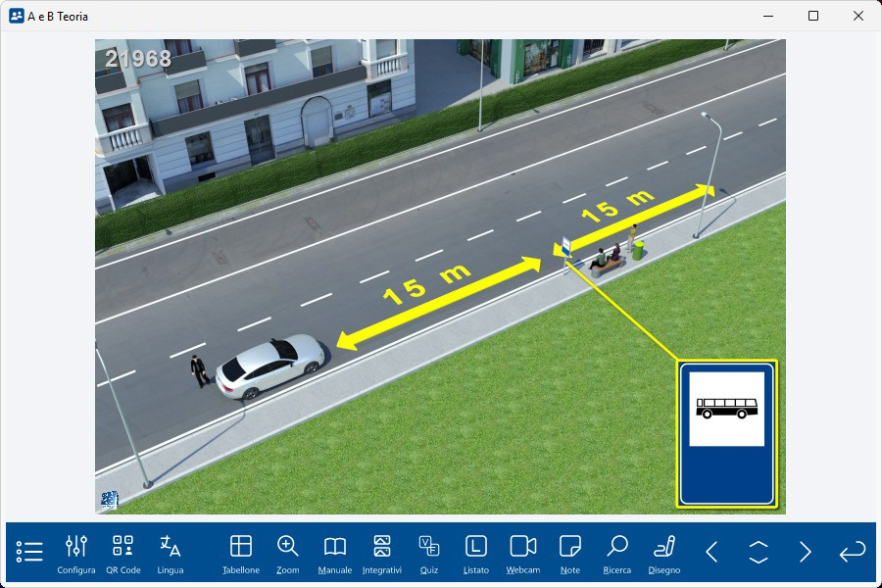The image size is (882, 588).
Task: Open the Configura settings
Action: 76,553
